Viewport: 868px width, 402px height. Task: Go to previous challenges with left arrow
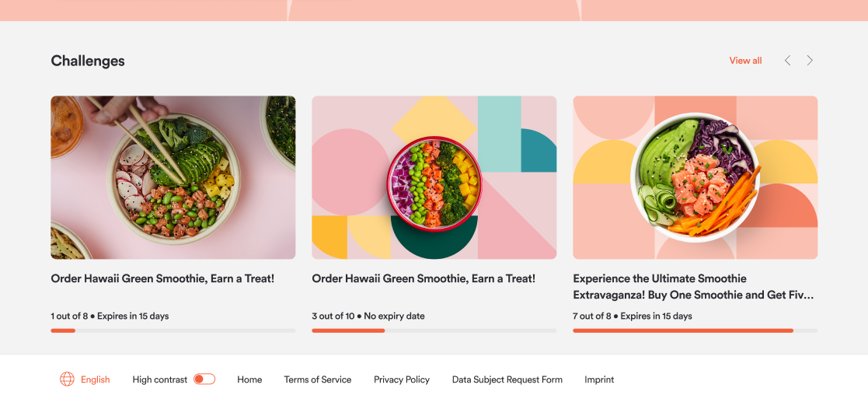pyautogui.click(x=787, y=61)
